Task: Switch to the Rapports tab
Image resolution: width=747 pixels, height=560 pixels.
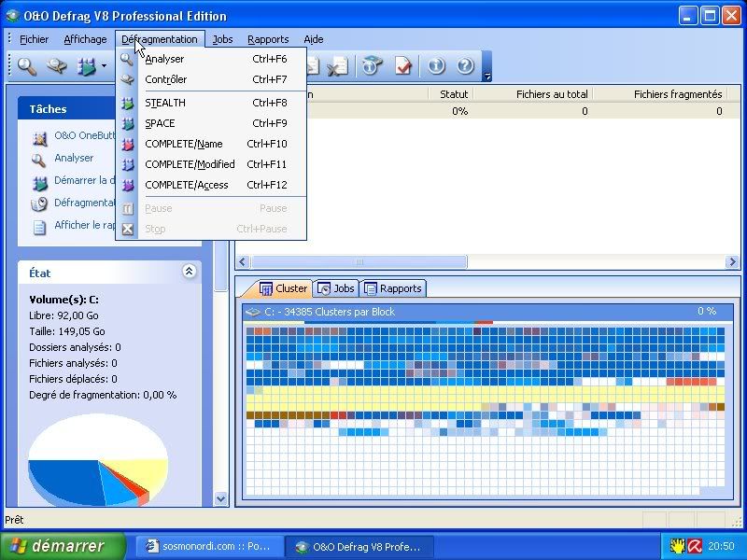Action: [x=393, y=288]
